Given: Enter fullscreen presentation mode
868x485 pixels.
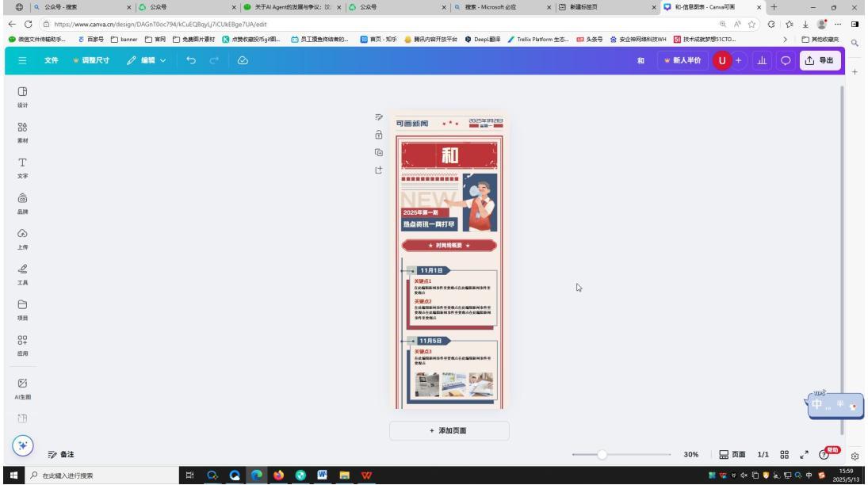Looking at the screenshot, I should pyautogui.click(x=805, y=455).
